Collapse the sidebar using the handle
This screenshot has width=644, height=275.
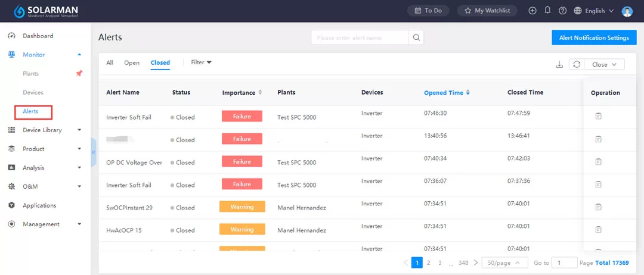pyautogui.click(x=94, y=153)
